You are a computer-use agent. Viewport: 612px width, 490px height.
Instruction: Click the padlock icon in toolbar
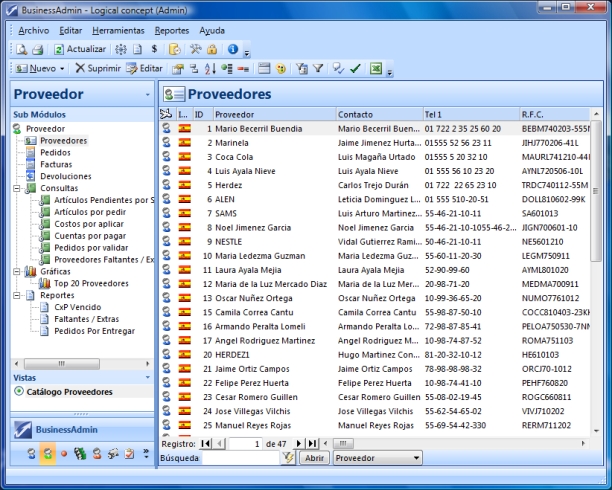point(211,48)
